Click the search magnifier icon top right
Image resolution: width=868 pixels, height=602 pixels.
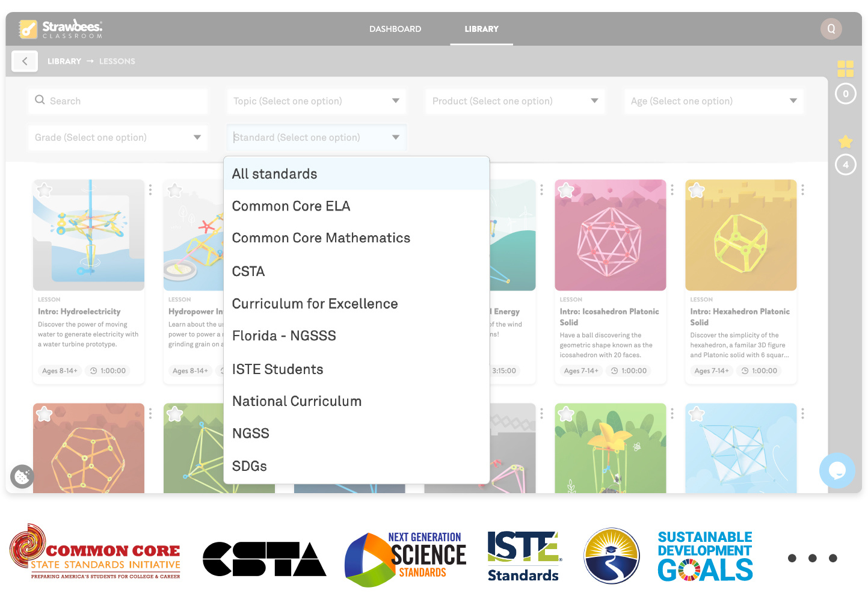coord(831,28)
